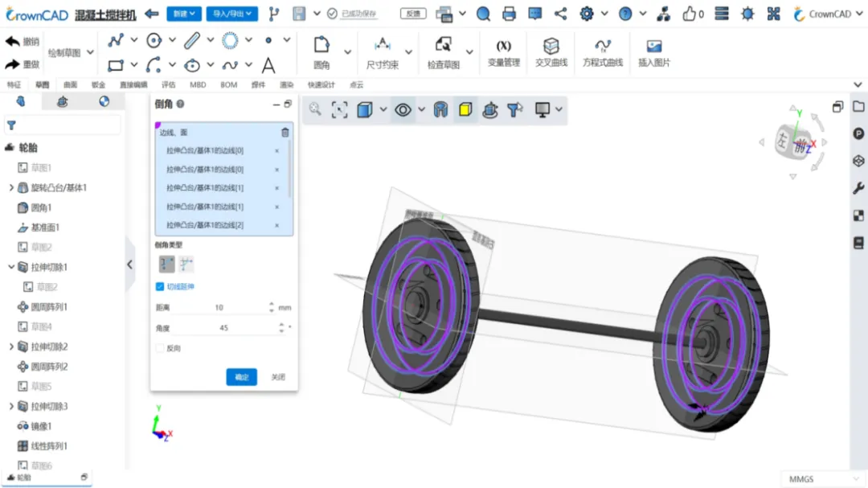Collapse the left panel with chevron handle

point(129,265)
